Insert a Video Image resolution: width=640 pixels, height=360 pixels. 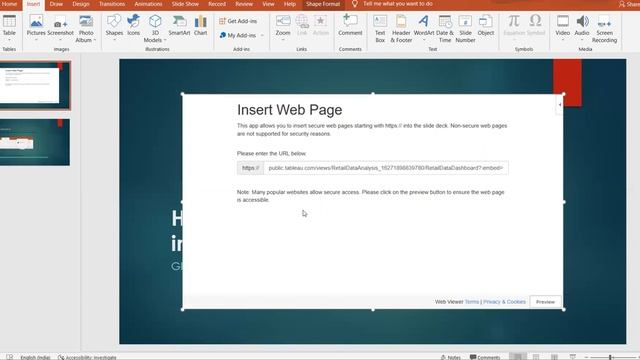[562, 28]
